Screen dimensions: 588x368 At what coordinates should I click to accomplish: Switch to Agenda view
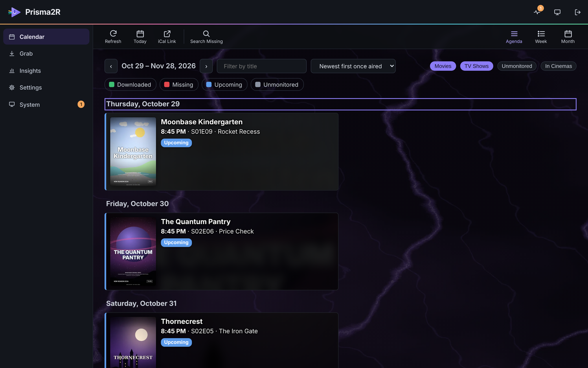[x=514, y=37]
